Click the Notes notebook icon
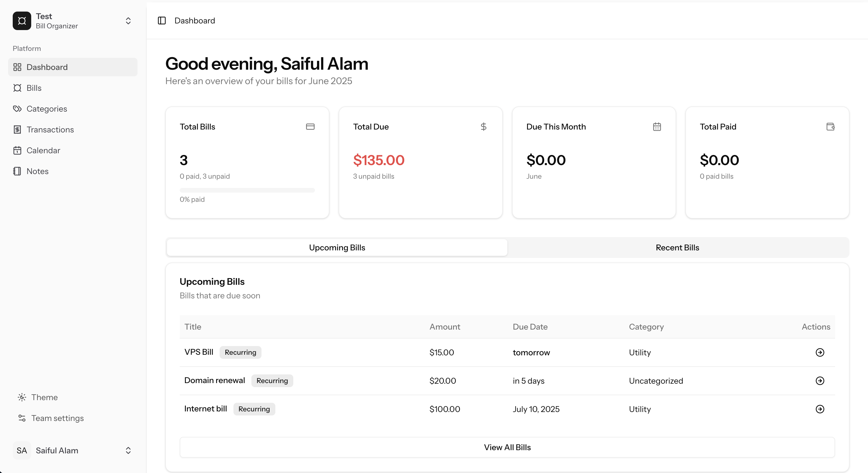This screenshot has width=868, height=473. [x=17, y=171]
